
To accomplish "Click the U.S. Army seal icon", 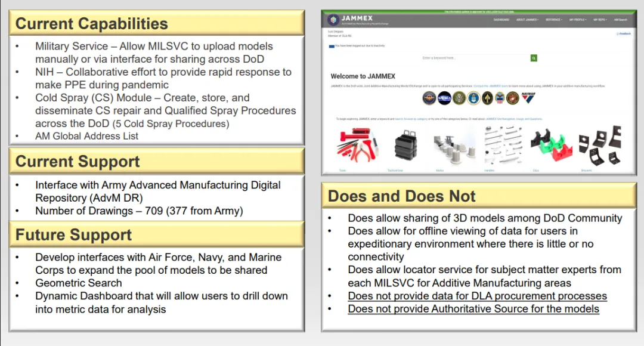I will tap(459, 98).
